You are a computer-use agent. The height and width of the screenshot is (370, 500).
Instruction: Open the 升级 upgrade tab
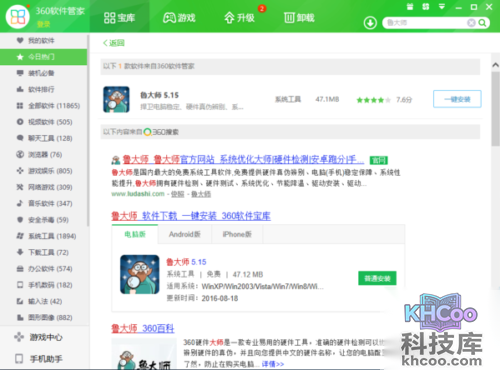239,17
